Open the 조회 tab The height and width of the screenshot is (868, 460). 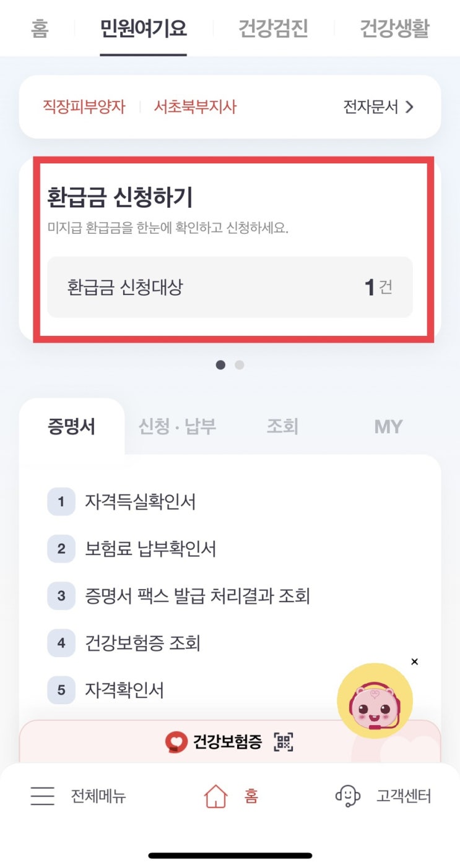coord(282,426)
